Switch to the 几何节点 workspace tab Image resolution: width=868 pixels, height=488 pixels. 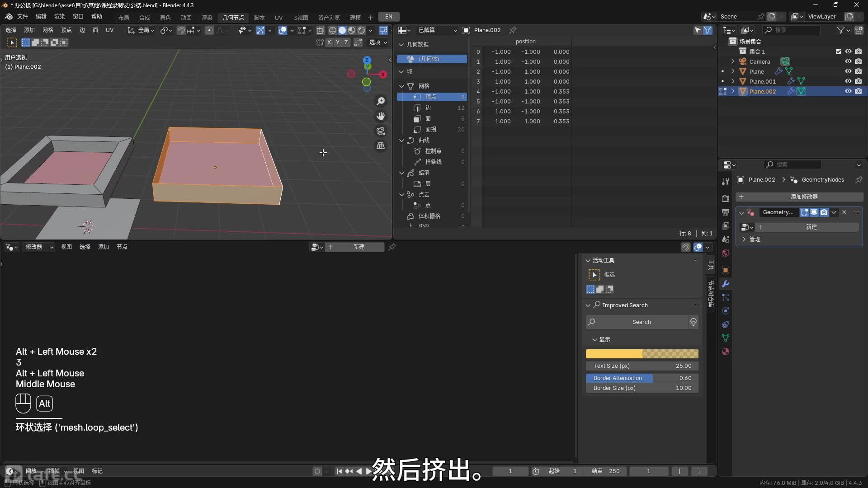click(x=233, y=18)
